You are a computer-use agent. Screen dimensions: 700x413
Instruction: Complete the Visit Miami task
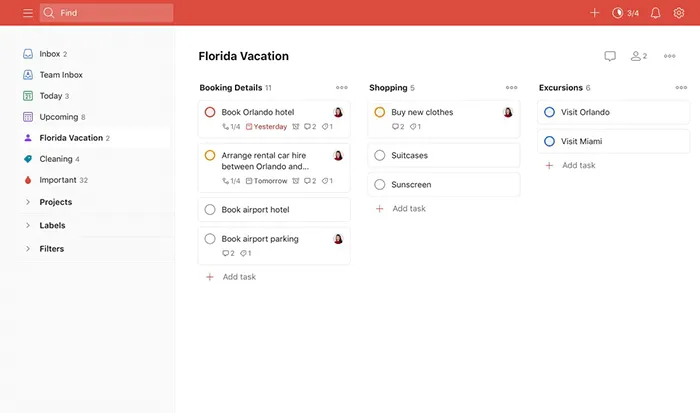tap(549, 141)
